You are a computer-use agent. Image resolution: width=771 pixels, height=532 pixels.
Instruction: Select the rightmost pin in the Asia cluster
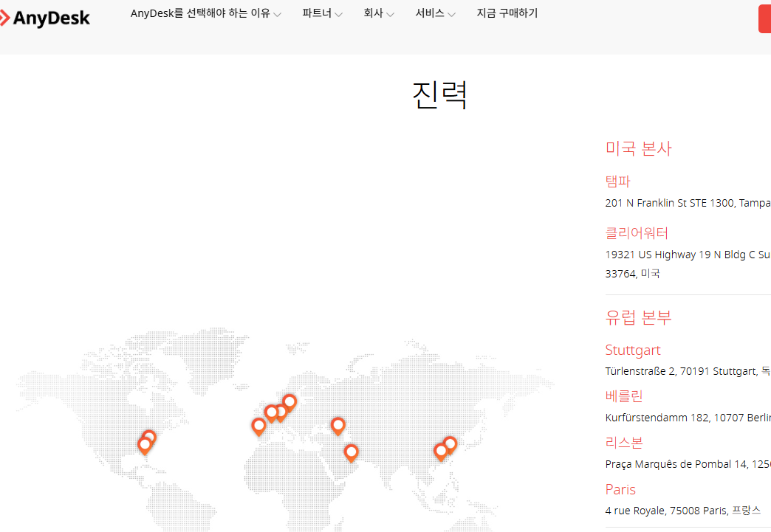tap(449, 443)
